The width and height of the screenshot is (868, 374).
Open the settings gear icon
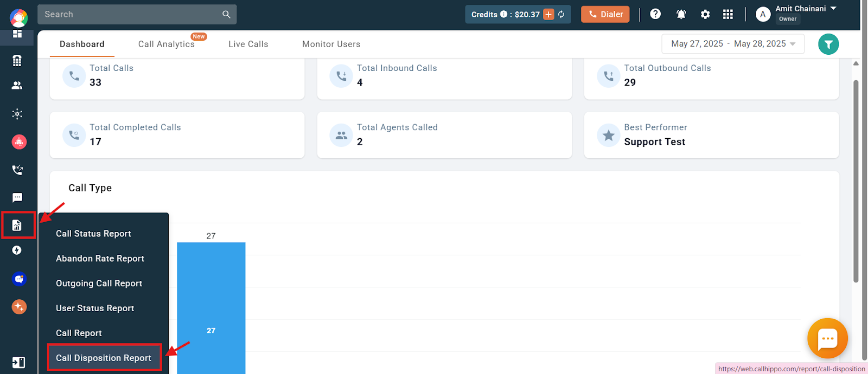click(x=705, y=15)
